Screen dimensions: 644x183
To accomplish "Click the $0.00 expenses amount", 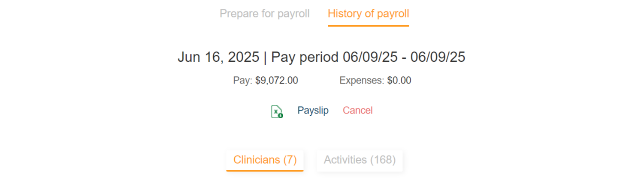I will (x=399, y=81).
